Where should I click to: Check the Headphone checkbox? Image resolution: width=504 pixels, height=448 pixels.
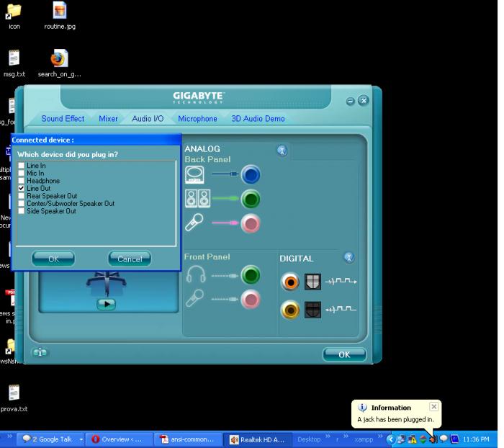click(21, 180)
